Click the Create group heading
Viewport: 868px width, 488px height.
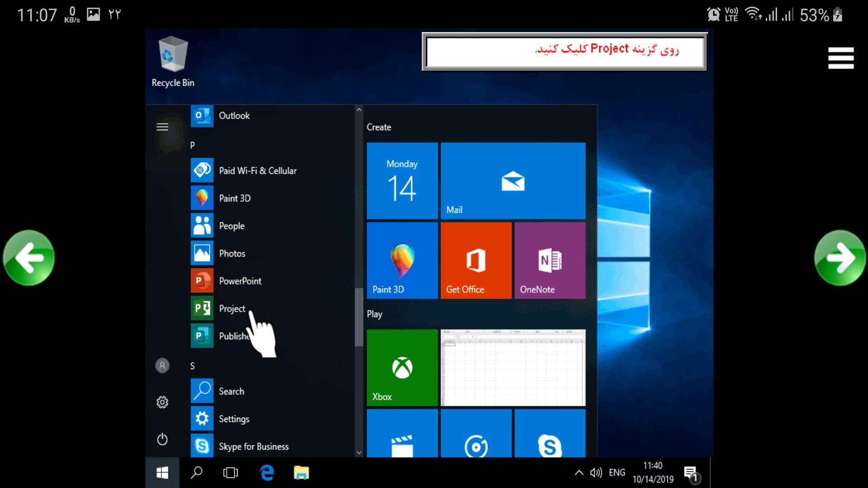click(379, 127)
